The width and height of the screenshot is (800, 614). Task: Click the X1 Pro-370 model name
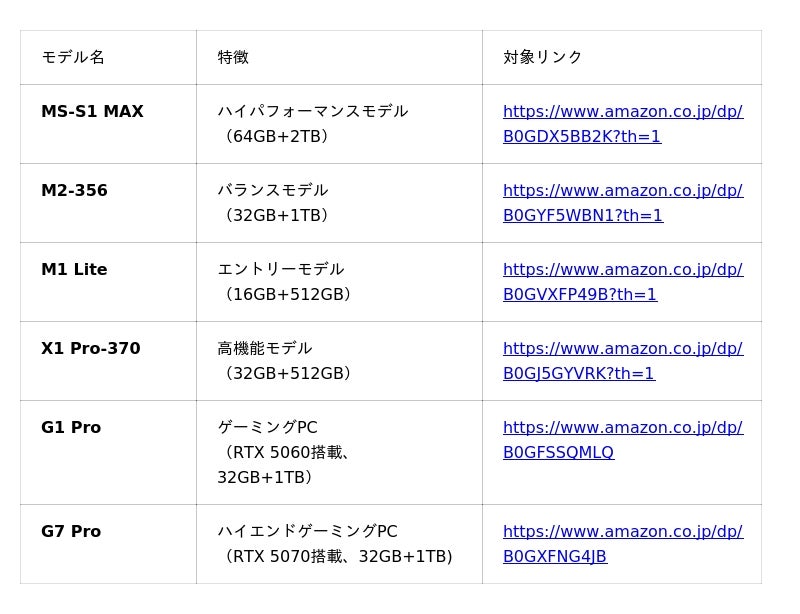pos(91,349)
